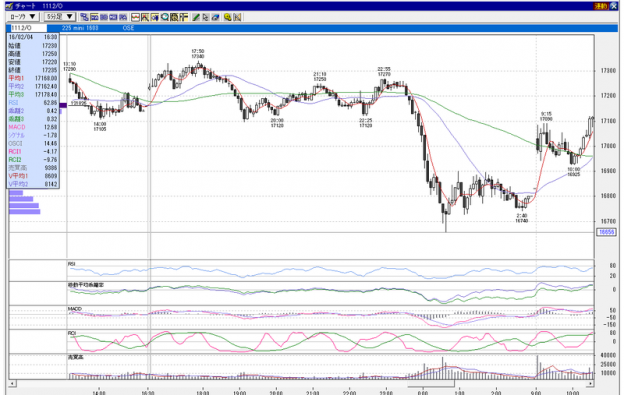Choose the eraser tool in toolbar
The height and width of the screenshot is (395, 624).
pyautogui.click(x=216, y=17)
